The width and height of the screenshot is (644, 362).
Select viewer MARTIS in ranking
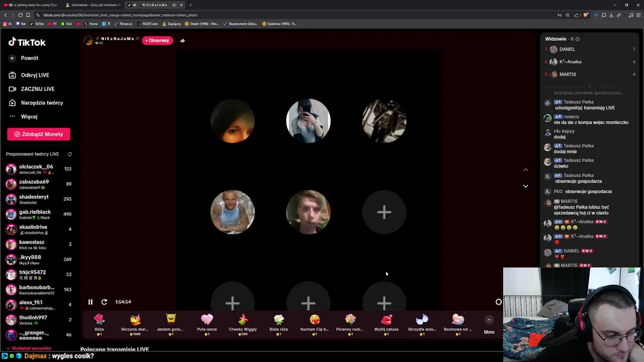tap(590, 74)
